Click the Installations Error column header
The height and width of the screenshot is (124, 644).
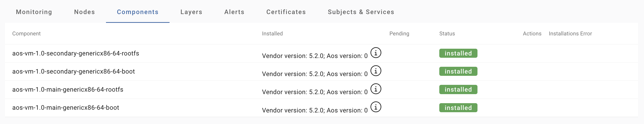point(570,34)
